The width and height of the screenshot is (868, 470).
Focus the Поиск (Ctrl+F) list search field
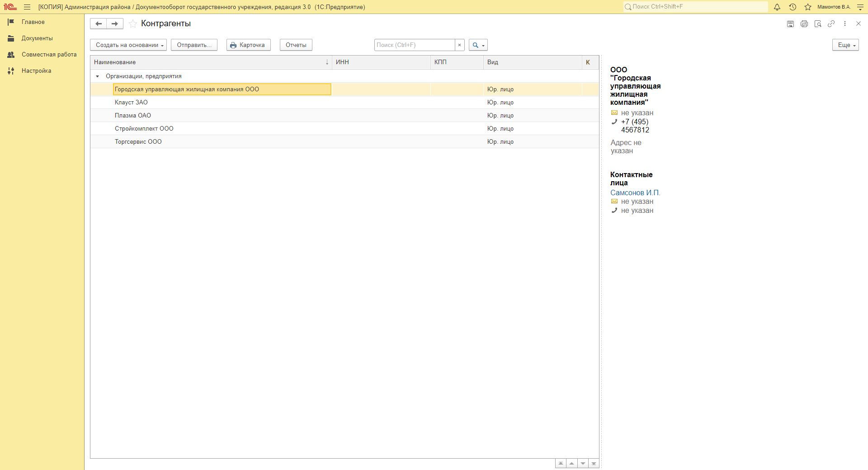[415, 45]
